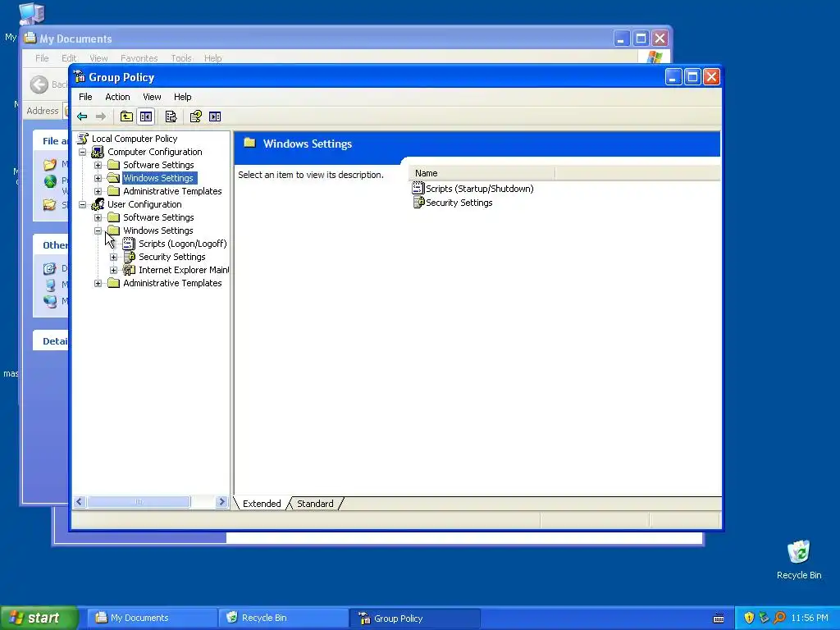The height and width of the screenshot is (630, 840).
Task: Switch to the Standard tab
Action: [x=315, y=504]
